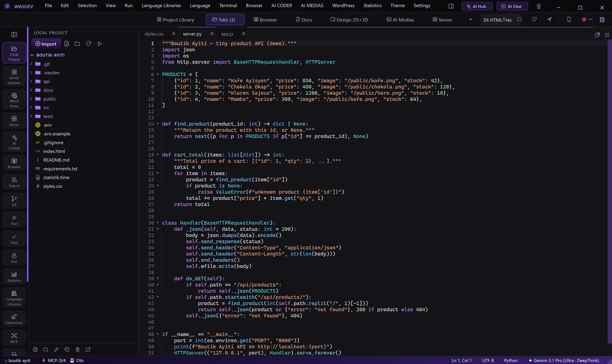
Task: Open the Word Press sidebar panel
Action: [x=14, y=100]
